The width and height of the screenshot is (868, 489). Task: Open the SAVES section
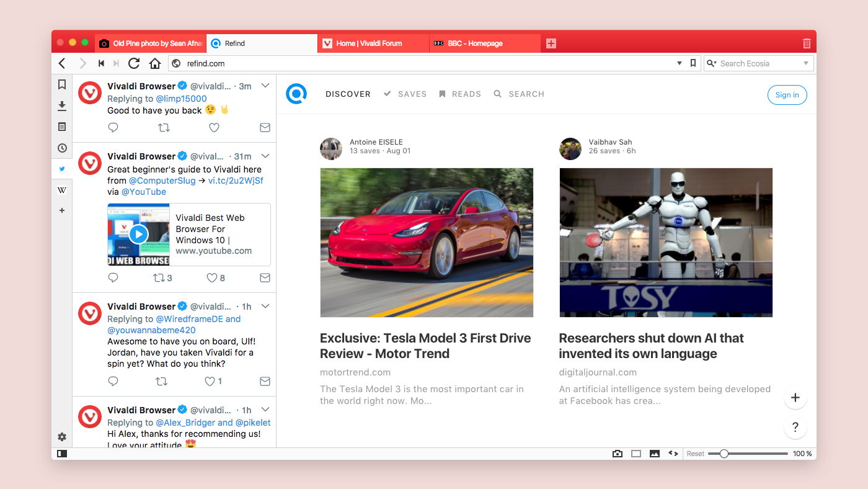pyautogui.click(x=405, y=94)
